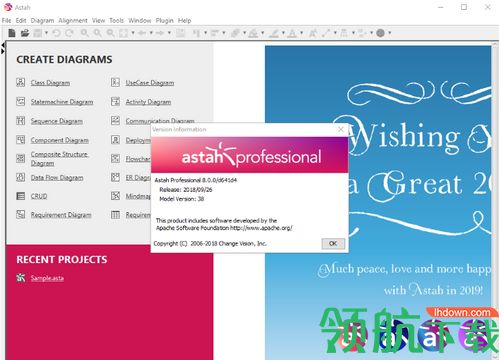Click the Data Flow Diagram icon
This screenshot has height=360, width=499.
coord(21,177)
